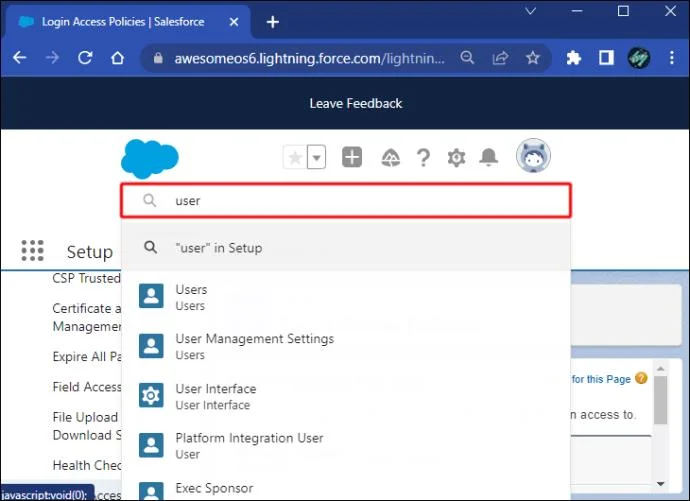Image resolution: width=690 pixels, height=501 pixels.
Task: Open CSP Trusted sidebar item
Action: click(x=86, y=278)
